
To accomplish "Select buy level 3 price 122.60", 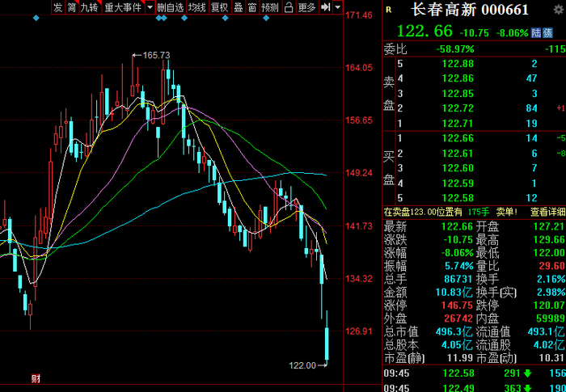I will click(x=458, y=168).
